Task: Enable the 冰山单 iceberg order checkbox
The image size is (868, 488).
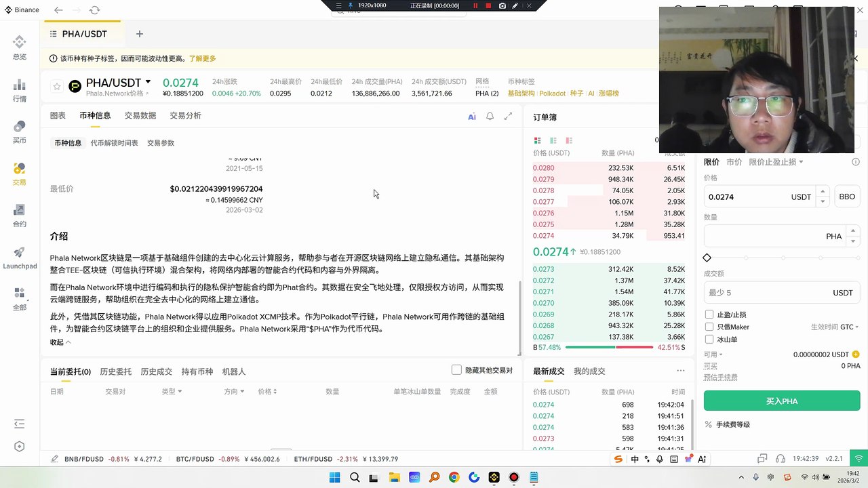Action: tap(709, 339)
